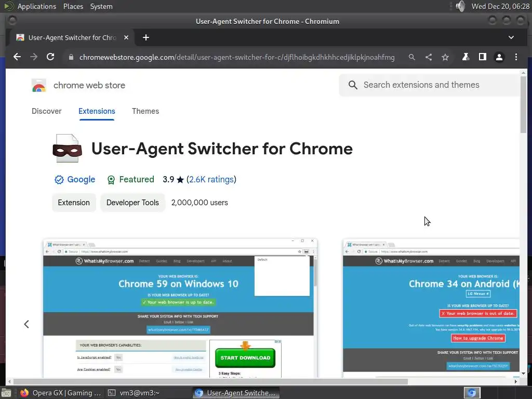Open the Chrome 59 on Windows 10 screenshot
The height and width of the screenshot is (399, 532).
point(180,308)
